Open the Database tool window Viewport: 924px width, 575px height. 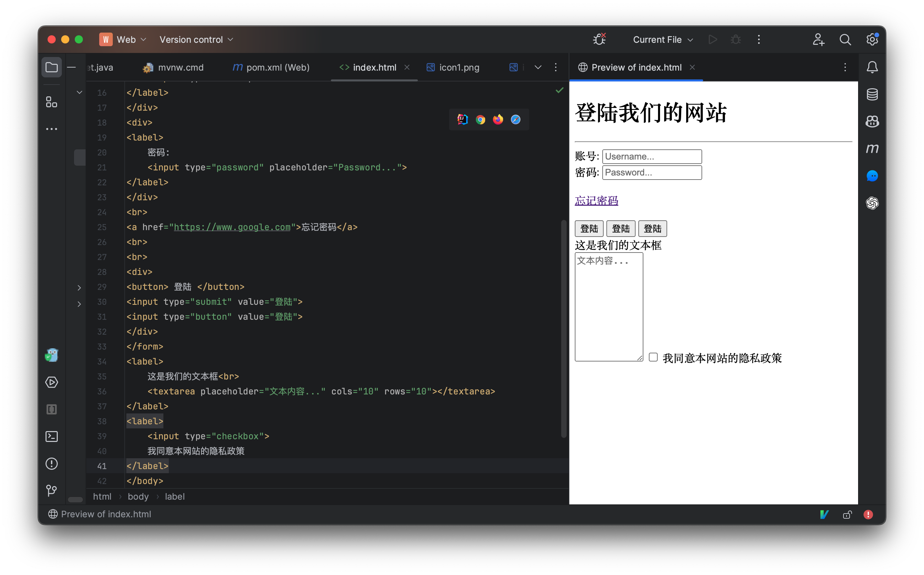pos(872,94)
